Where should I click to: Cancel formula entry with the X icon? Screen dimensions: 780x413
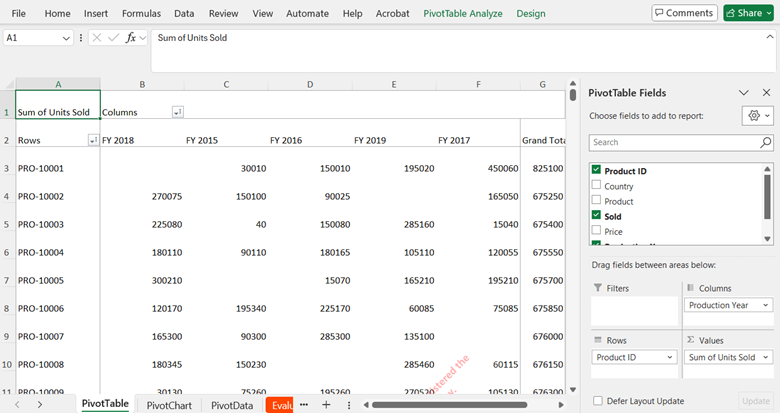[97, 38]
